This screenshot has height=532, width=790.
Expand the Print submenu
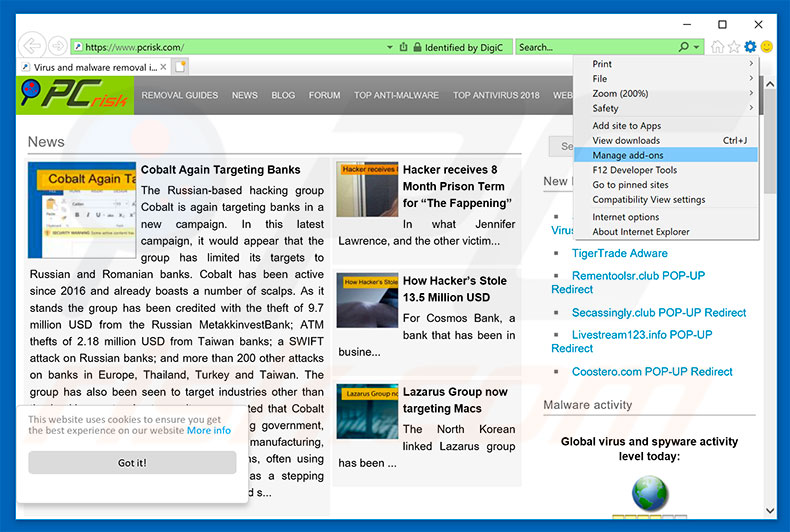pyautogui.click(x=666, y=64)
